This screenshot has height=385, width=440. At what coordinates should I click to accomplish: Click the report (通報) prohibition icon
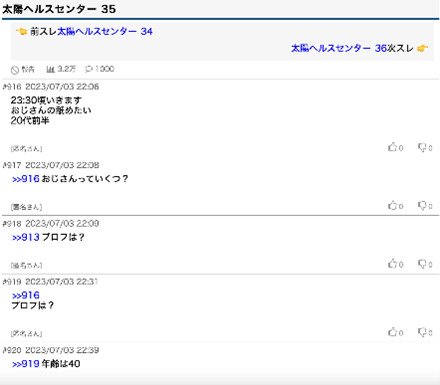click(14, 70)
